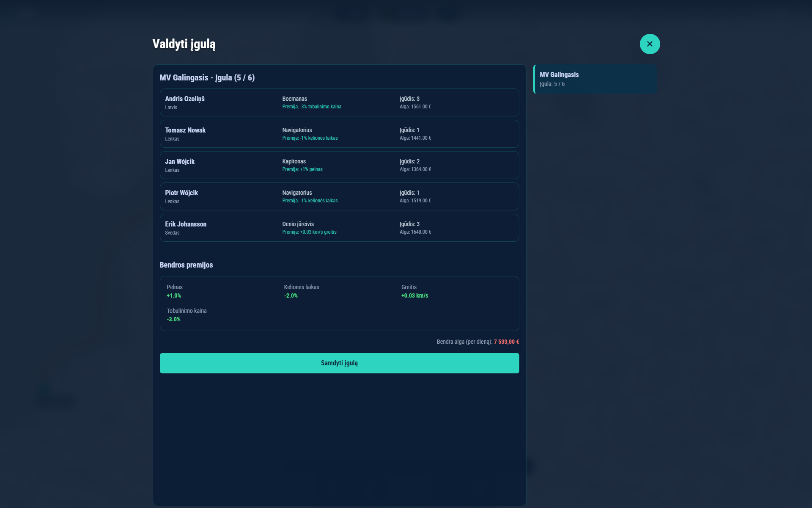Viewport: 812px width, 508px height.
Task: Click Tomasz Nowak's salary 1441.00 €
Action: pos(415,138)
